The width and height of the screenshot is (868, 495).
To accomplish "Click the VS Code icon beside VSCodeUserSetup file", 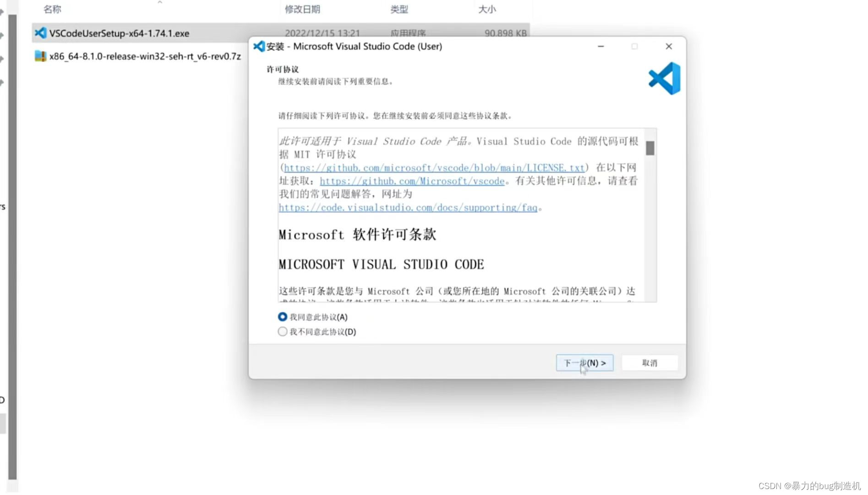I will (40, 33).
